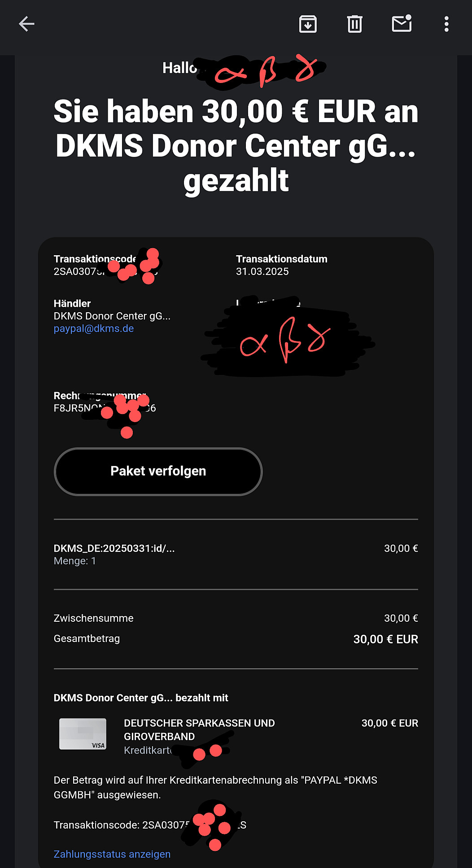Tap the Händler name DKMS Donor Center
The width and height of the screenshot is (472, 868).
[x=112, y=316]
